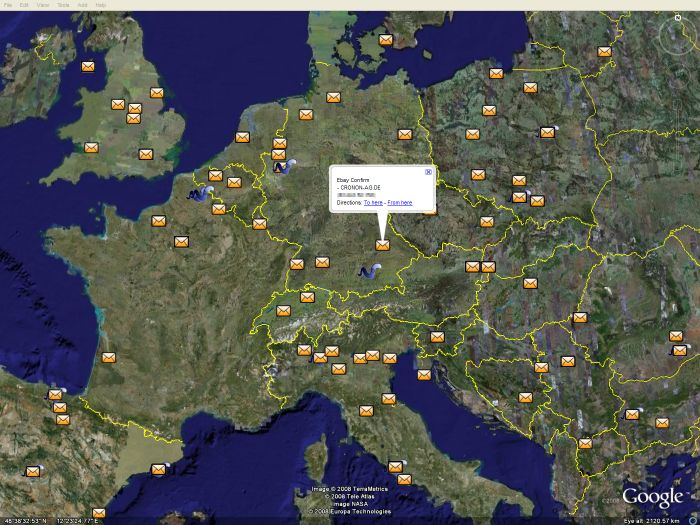Open the Add menu
This screenshot has width=700, height=525.
[82, 5]
